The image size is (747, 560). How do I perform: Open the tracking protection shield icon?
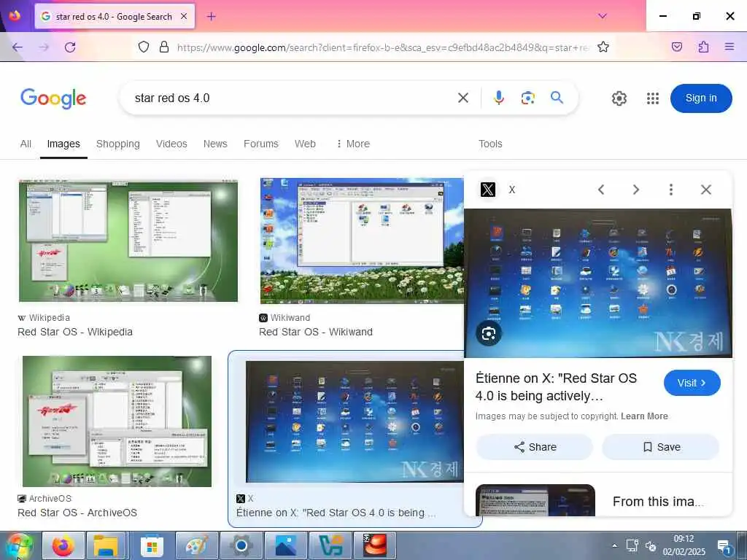pos(144,47)
